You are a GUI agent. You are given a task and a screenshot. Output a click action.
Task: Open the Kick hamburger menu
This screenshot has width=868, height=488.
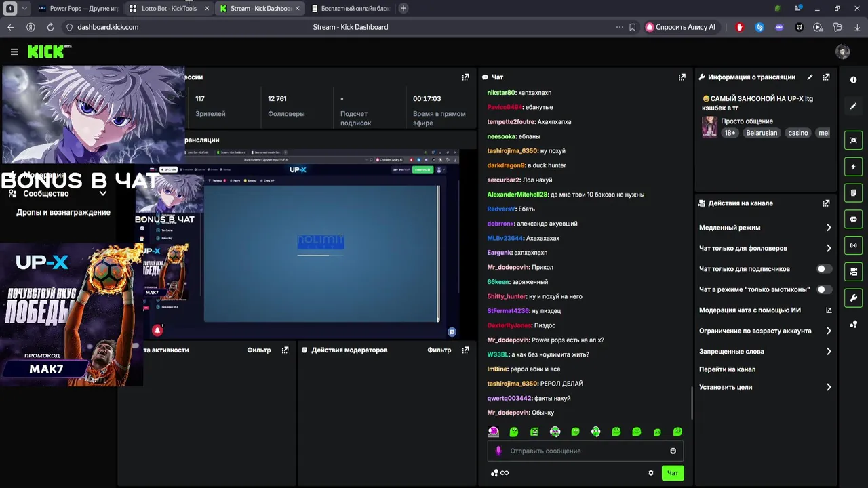14,52
